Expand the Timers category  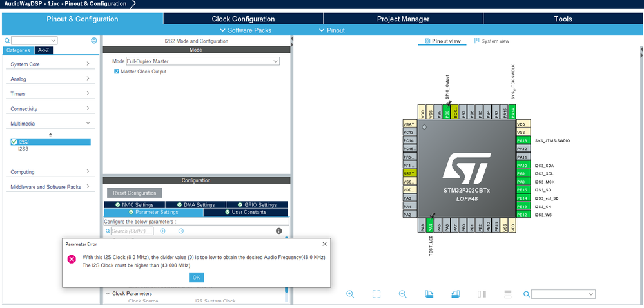pyautogui.click(x=50, y=93)
